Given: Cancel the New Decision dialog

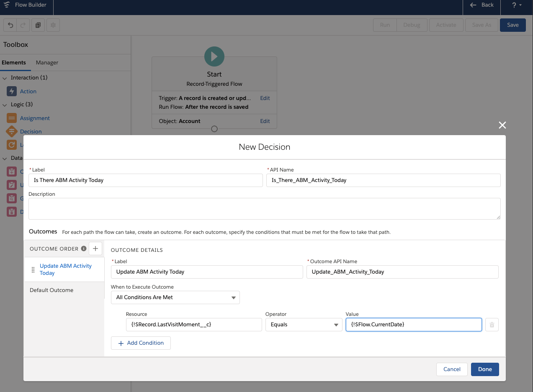Looking at the screenshot, I should pos(452,369).
